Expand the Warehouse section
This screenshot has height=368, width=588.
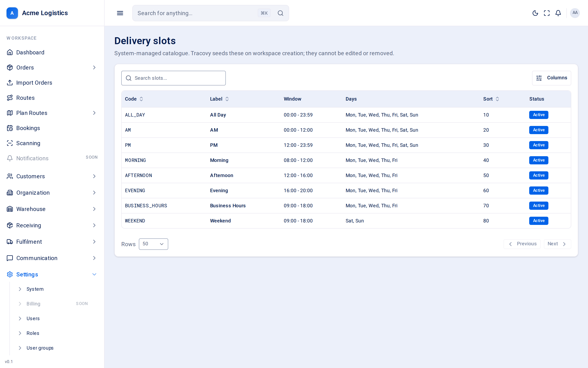(x=94, y=209)
